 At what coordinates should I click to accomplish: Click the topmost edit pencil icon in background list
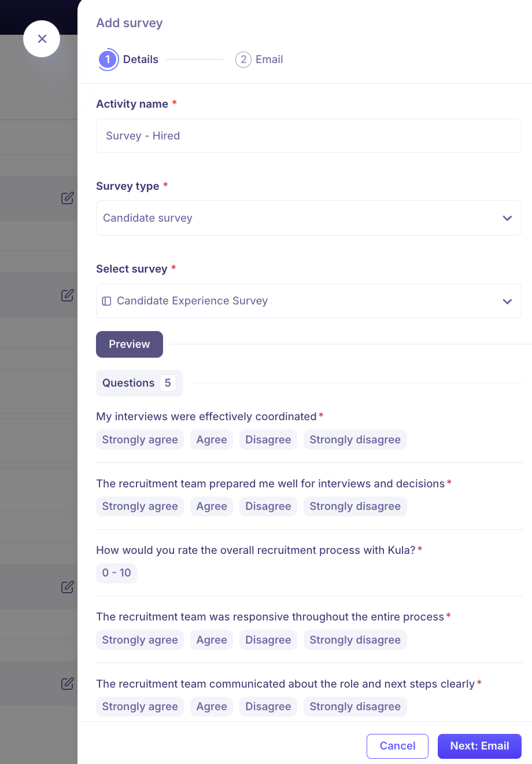coord(68,198)
